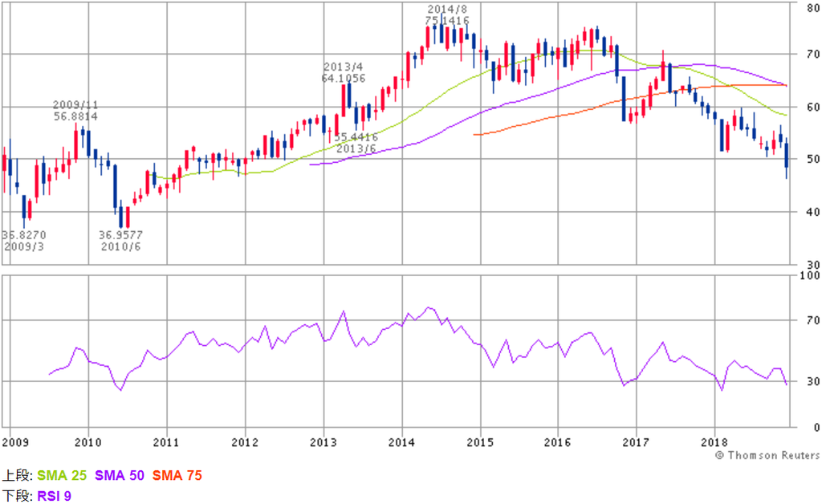The width and height of the screenshot is (822, 504).
Task: Click the 40 price axis label
Action: point(813,212)
